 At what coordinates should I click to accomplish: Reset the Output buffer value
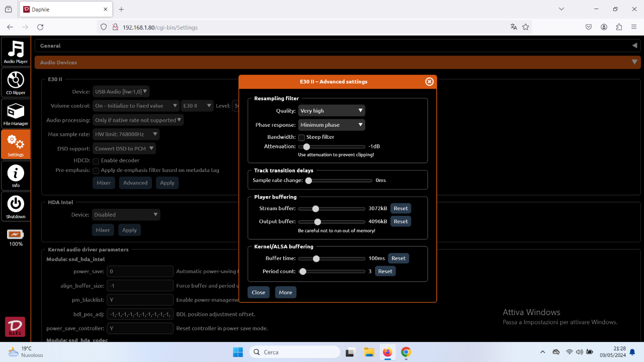point(401,221)
